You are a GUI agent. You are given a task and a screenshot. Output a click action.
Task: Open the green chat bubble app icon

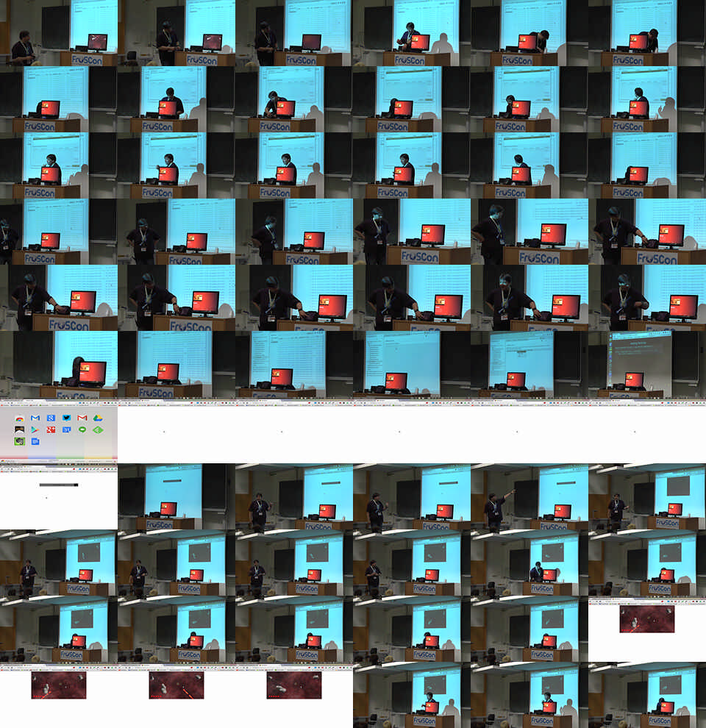pos(82,430)
